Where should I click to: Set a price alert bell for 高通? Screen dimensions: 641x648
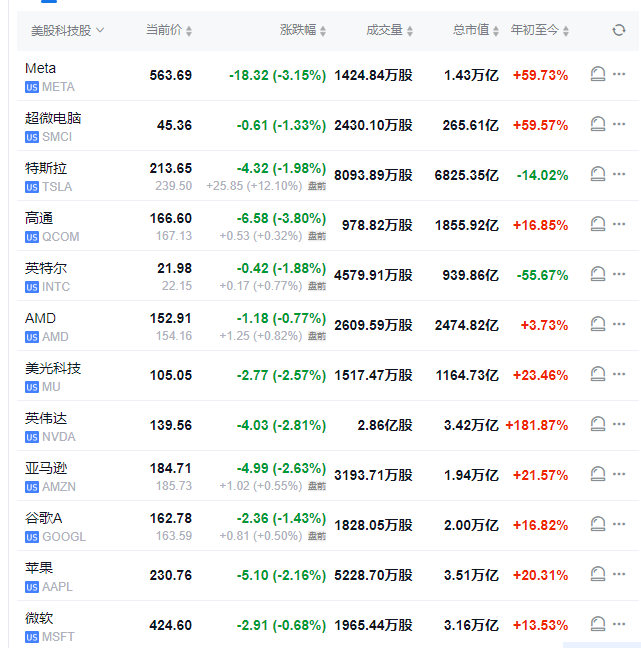pyautogui.click(x=598, y=224)
